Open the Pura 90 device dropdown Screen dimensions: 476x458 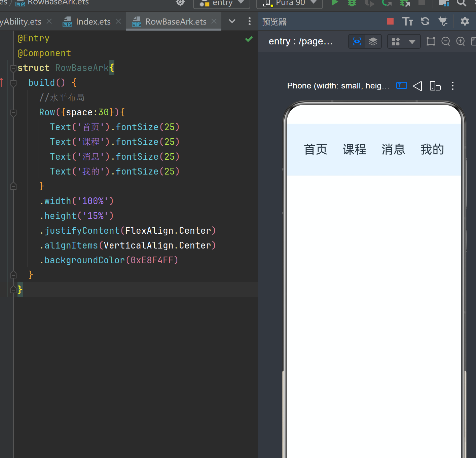290,3
